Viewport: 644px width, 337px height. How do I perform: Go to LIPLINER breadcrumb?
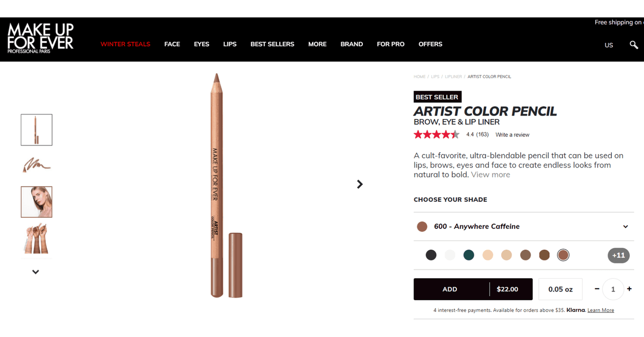pos(453,77)
